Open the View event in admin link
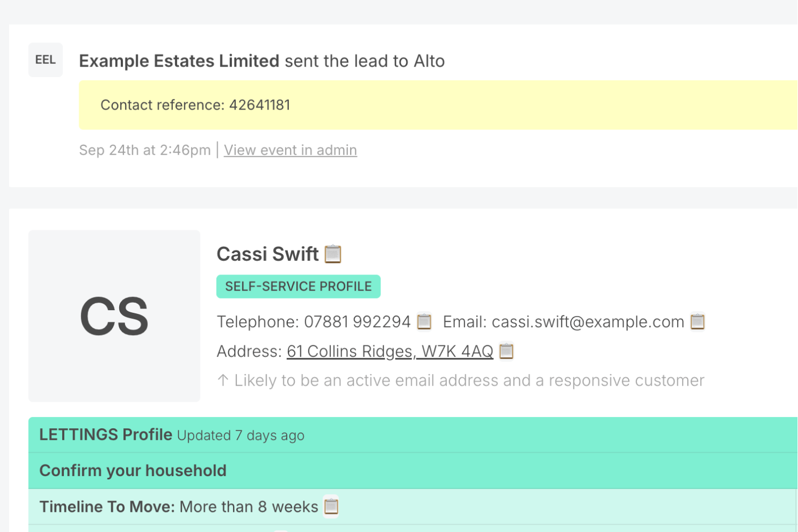Image resolution: width=798 pixels, height=532 pixels. (x=290, y=151)
